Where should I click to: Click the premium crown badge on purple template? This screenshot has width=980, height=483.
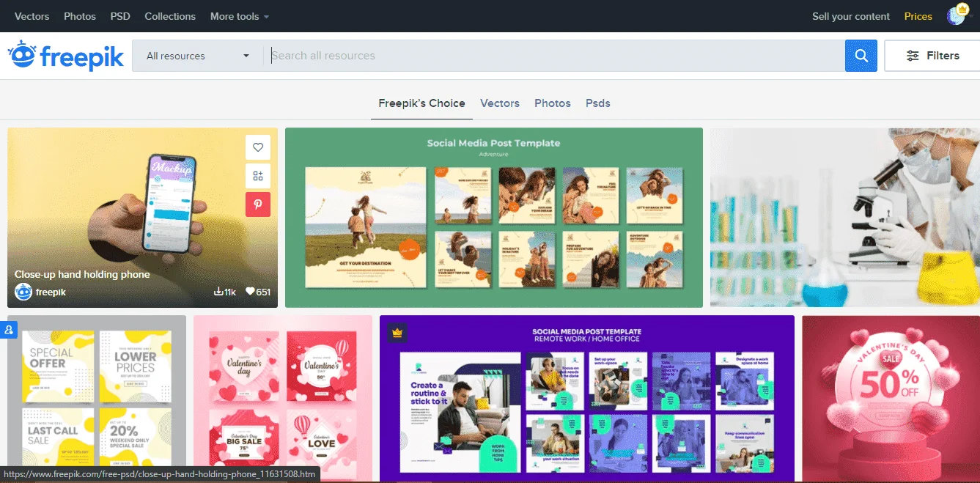(x=397, y=333)
